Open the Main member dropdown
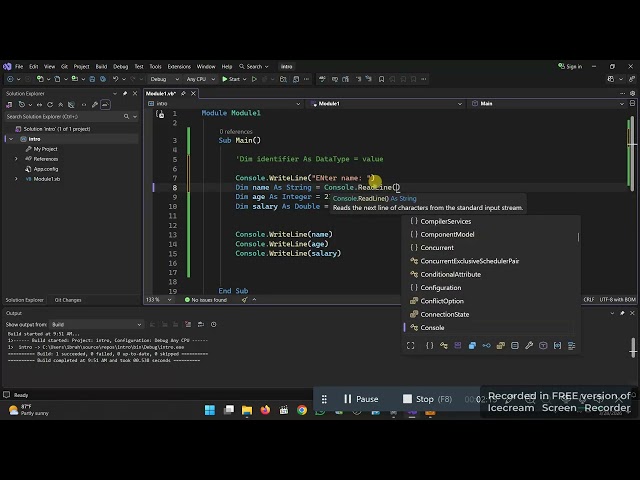The height and width of the screenshot is (480, 640). 548,104
